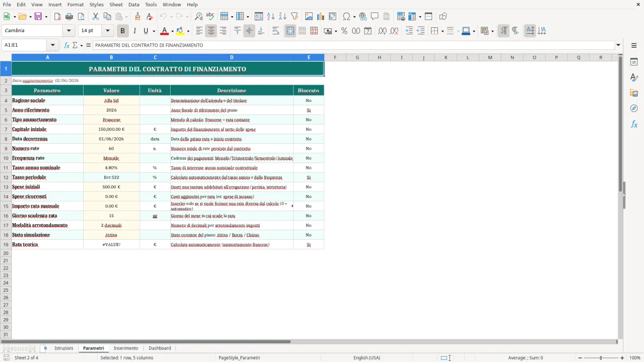Insert an image
Viewport: 644px width, 362px height.
(309, 17)
